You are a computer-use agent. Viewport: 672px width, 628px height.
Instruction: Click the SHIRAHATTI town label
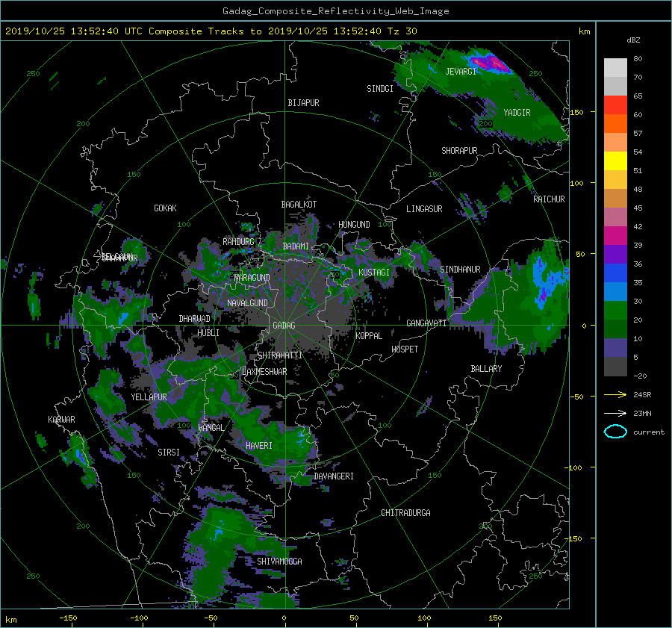point(280,355)
